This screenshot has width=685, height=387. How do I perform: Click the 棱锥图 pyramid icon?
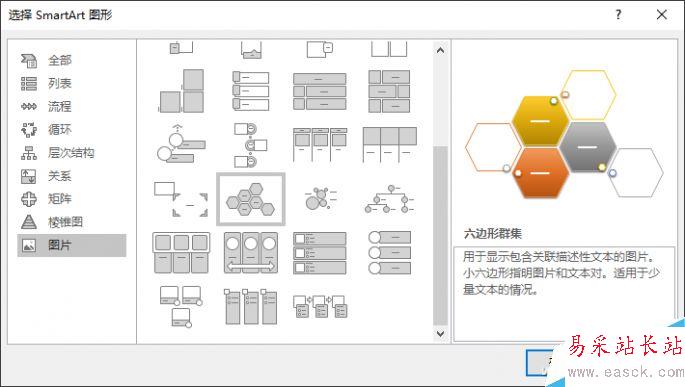click(x=29, y=222)
